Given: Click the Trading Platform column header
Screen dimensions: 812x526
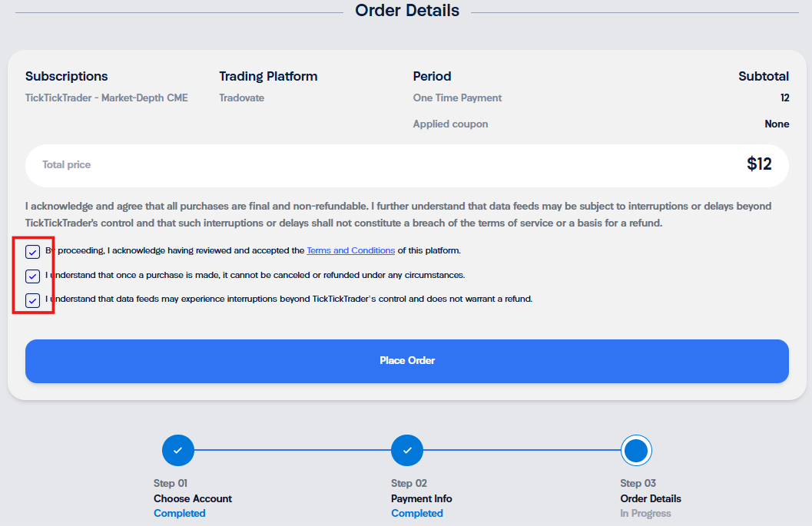Looking at the screenshot, I should (x=268, y=76).
